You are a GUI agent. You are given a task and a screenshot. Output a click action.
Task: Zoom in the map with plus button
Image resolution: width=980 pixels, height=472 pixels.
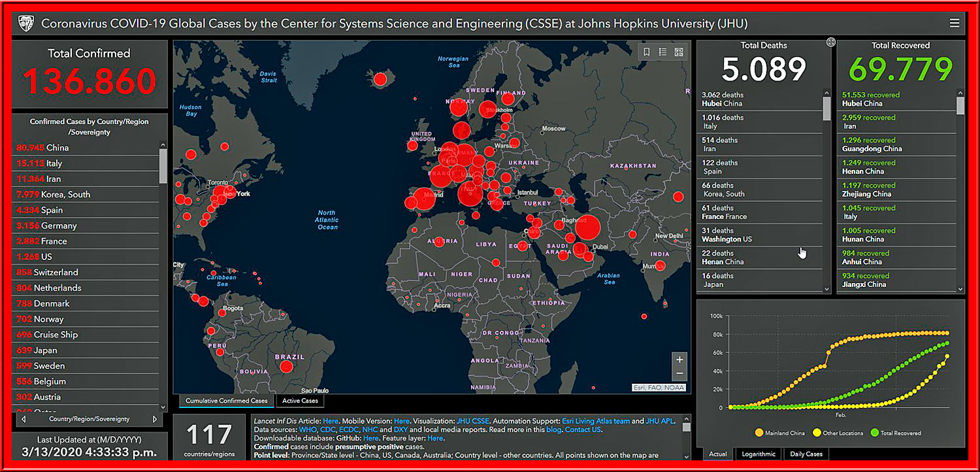coord(679,360)
